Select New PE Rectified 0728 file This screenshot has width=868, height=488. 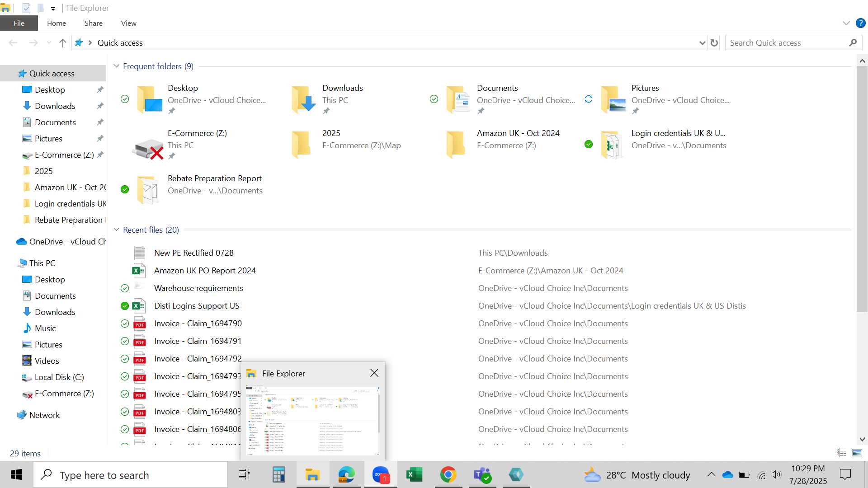(193, 253)
